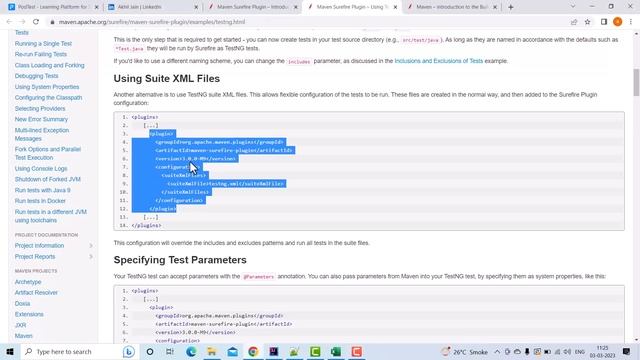Viewport: 640px width, 360px height.
Task: Close the LinkedIn tab
Action: 196,7
